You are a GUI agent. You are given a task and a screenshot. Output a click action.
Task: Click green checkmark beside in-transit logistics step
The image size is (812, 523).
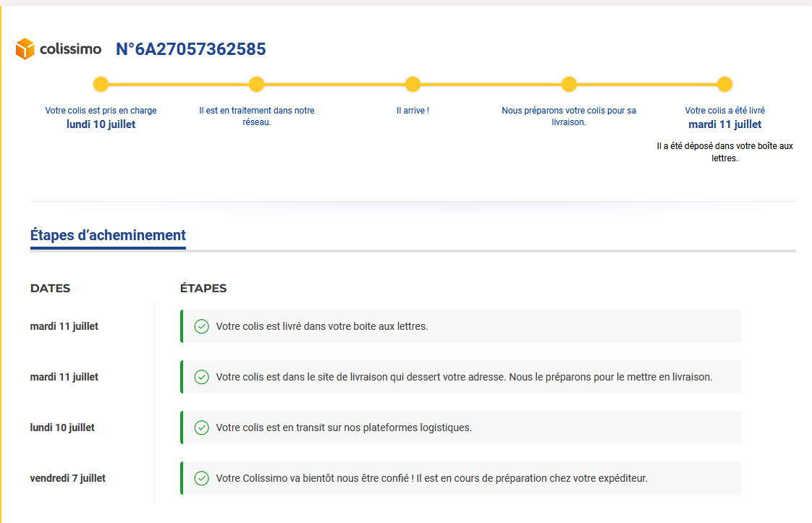click(202, 428)
